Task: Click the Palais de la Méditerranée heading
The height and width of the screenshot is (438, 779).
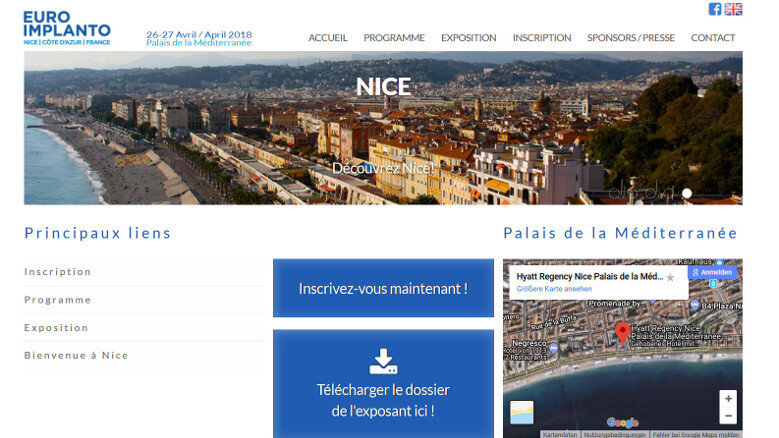Action: click(621, 233)
